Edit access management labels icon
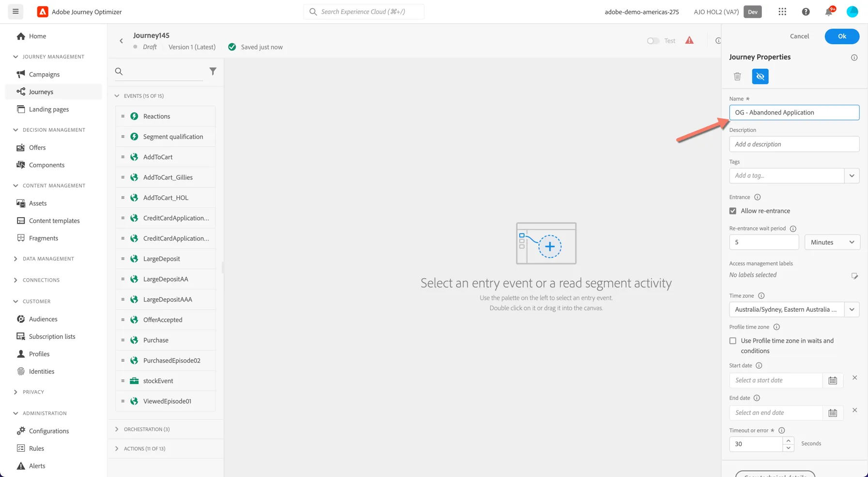The width and height of the screenshot is (868, 477). (854, 276)
